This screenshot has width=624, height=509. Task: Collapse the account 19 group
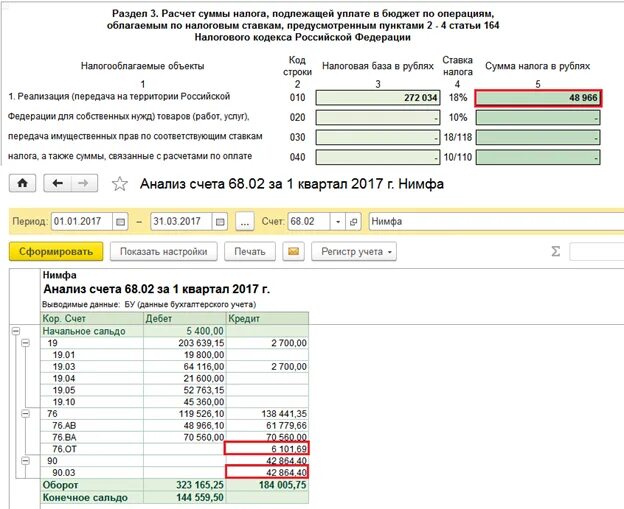click(25, 343)
